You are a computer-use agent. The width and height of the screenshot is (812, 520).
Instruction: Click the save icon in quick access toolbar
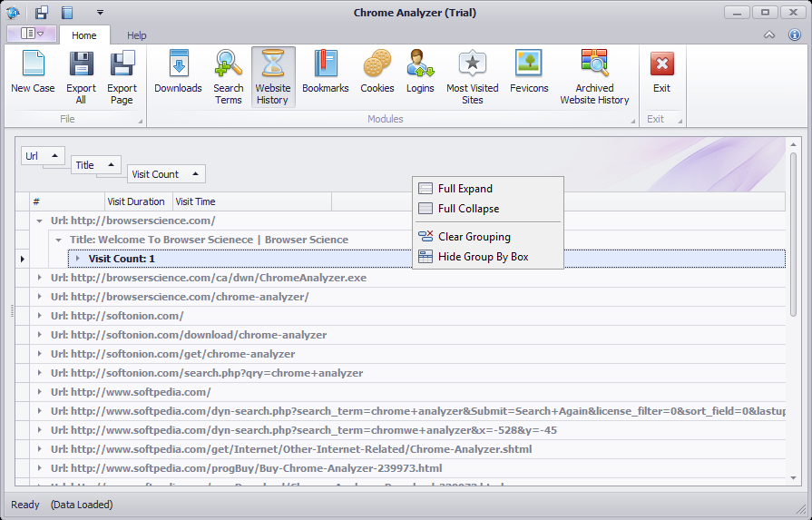coord(42,12)
